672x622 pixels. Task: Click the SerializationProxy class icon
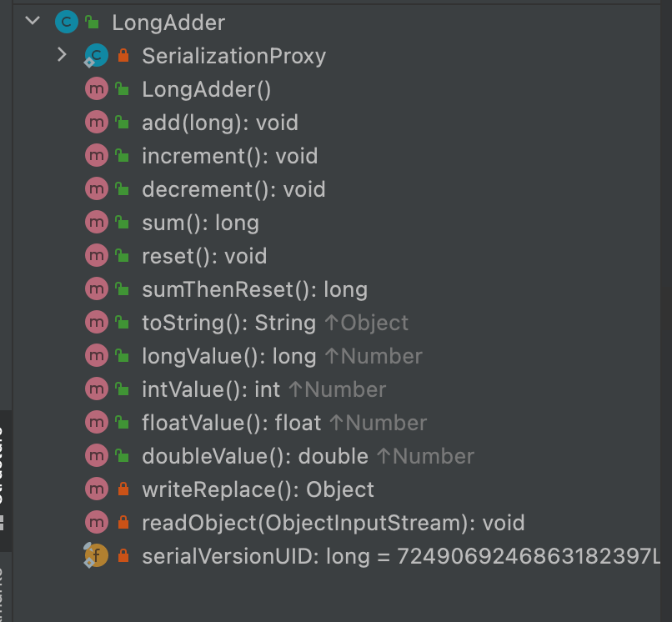click(x=96, y=55)
